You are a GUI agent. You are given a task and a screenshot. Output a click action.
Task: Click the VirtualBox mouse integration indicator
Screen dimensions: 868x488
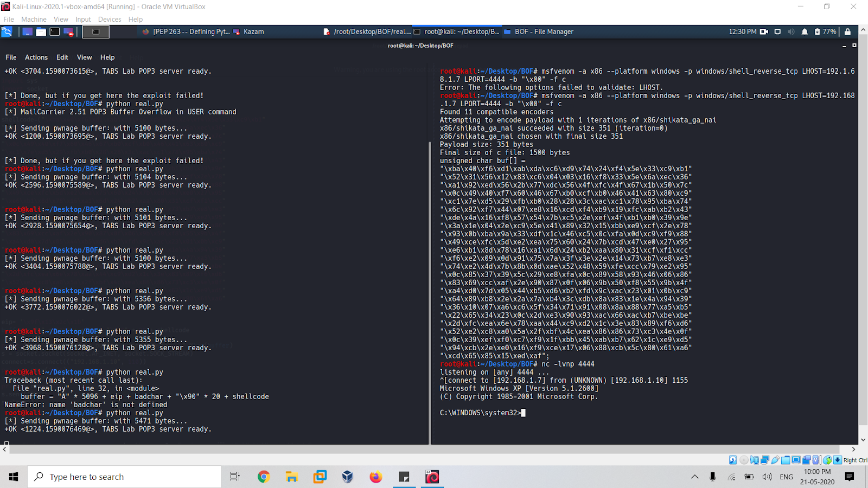click(x=827, y=460)
